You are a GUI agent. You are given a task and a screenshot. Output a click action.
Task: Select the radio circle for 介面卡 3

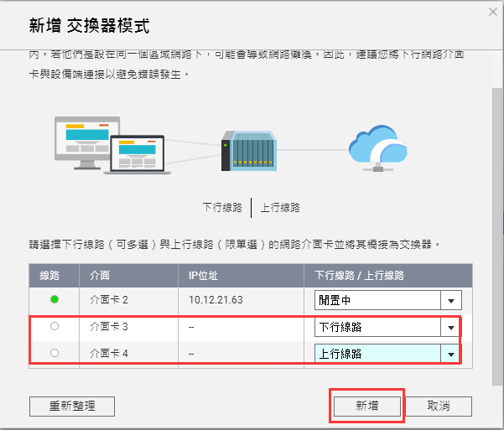click(55, 327)
